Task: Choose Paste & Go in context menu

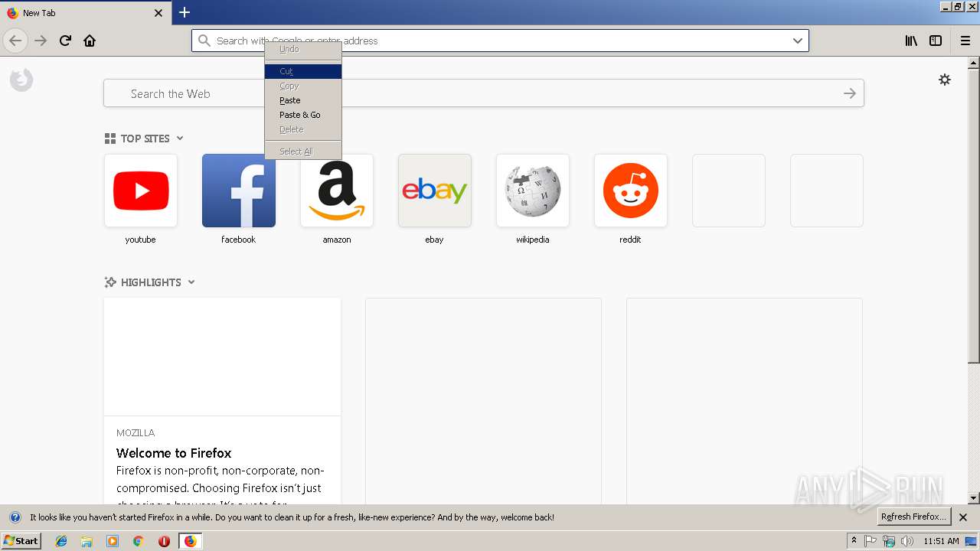Action: (x=303, y=115)
